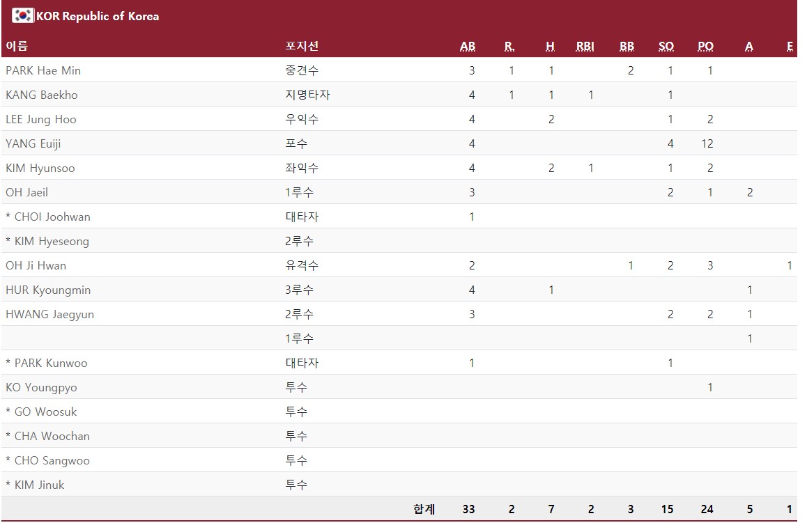
Task: Click the SO column header
Action: click(x=666, y=46)
